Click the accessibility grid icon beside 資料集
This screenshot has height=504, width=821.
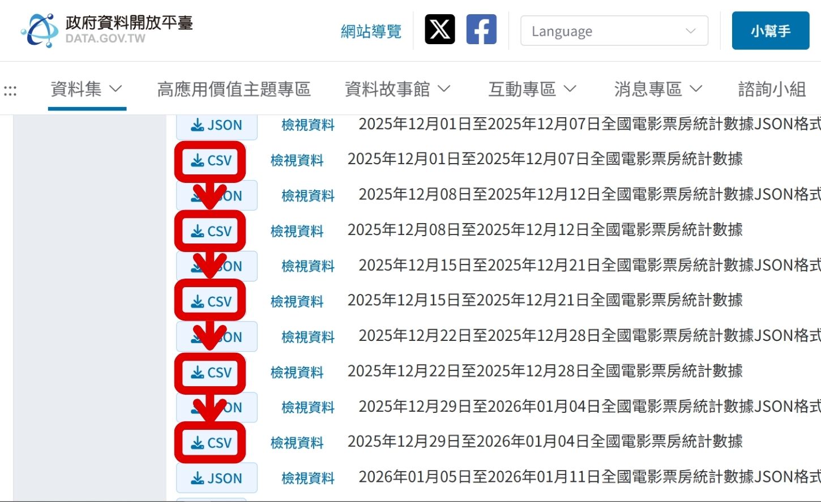[10, 89]
